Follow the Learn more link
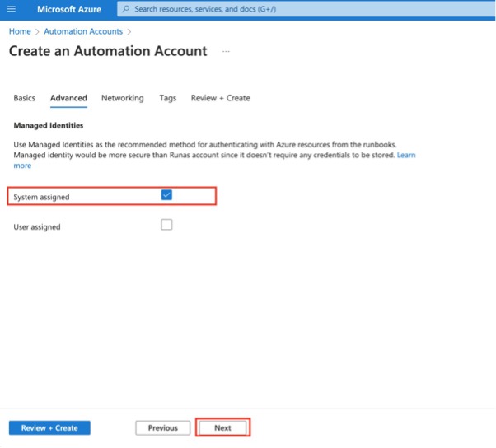Image resolution: width=496 pixels, height=448 pixels. 406,155
